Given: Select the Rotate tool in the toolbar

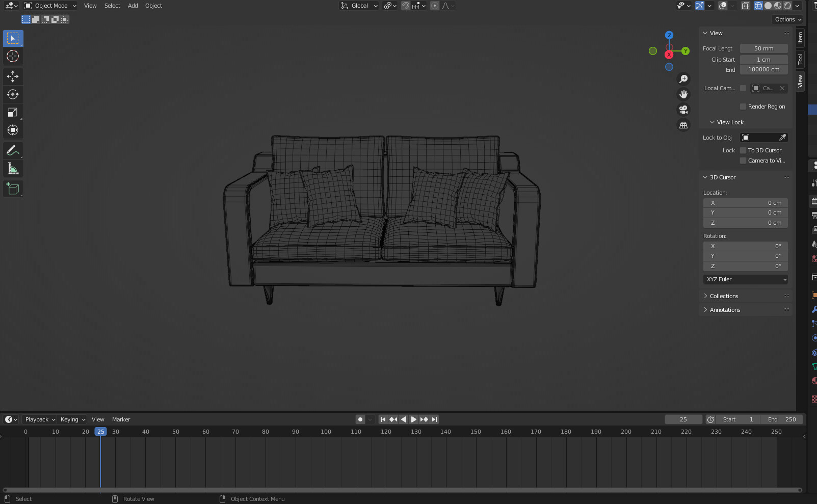Looking at the screenshot, I should 13,94.
